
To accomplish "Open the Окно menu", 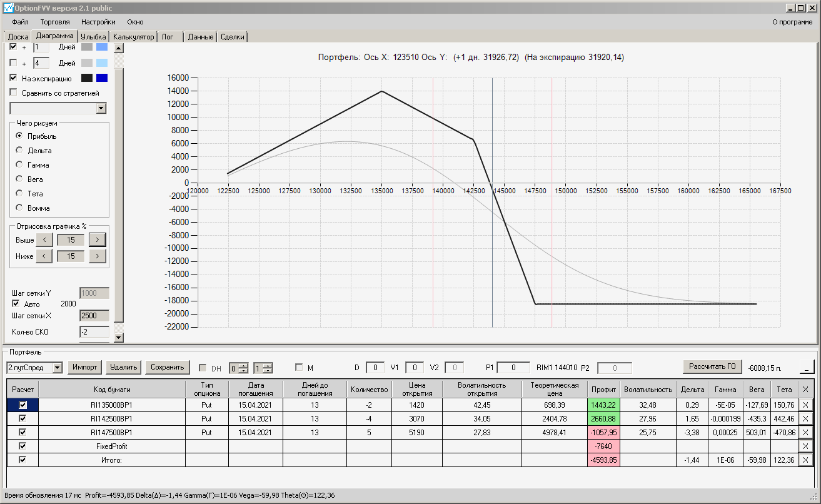I will coord(135,22).
